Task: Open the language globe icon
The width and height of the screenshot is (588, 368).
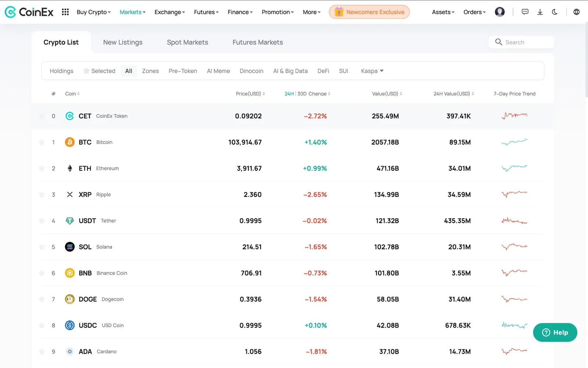Action: point(577,12)
